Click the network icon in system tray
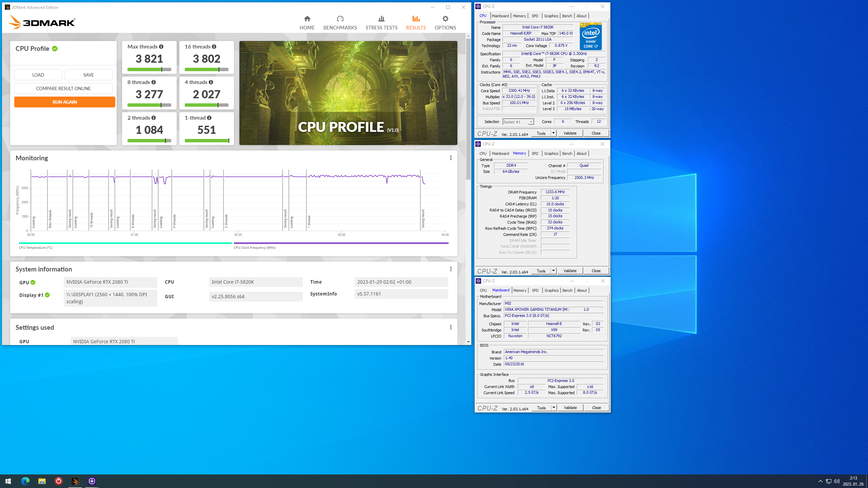This screenshot has width=868, height=488. click(829, 481)
